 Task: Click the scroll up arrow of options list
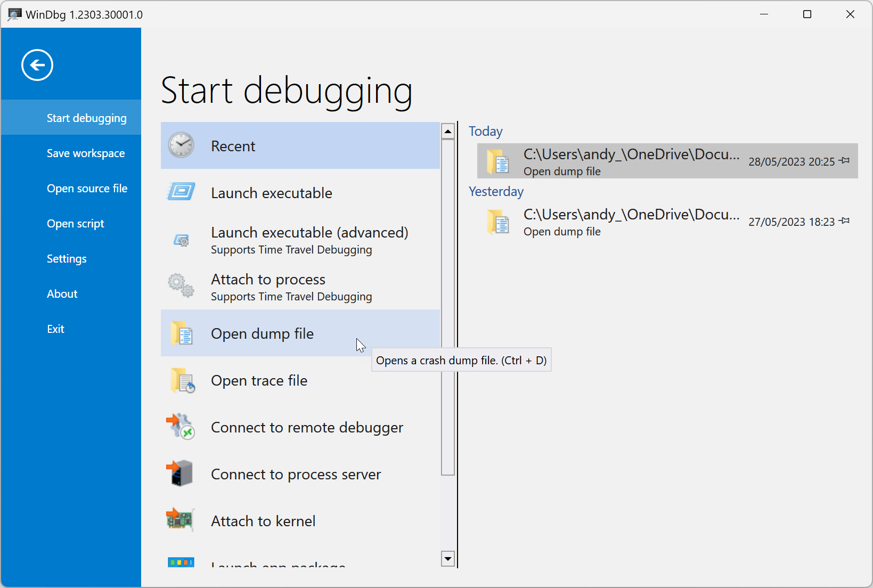(448, 131)
